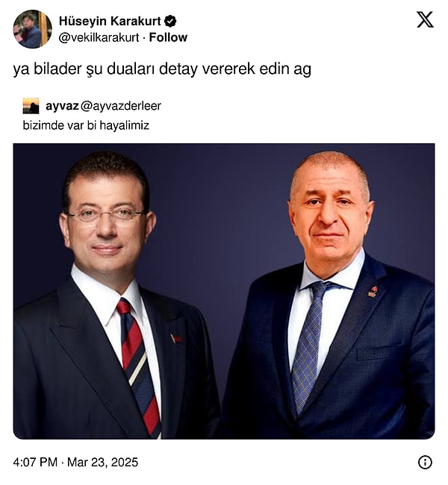Click the verified badge beside Hüseyin Karakurt
448x485 pixels.
pyautogui.click(x=170, y=22)
